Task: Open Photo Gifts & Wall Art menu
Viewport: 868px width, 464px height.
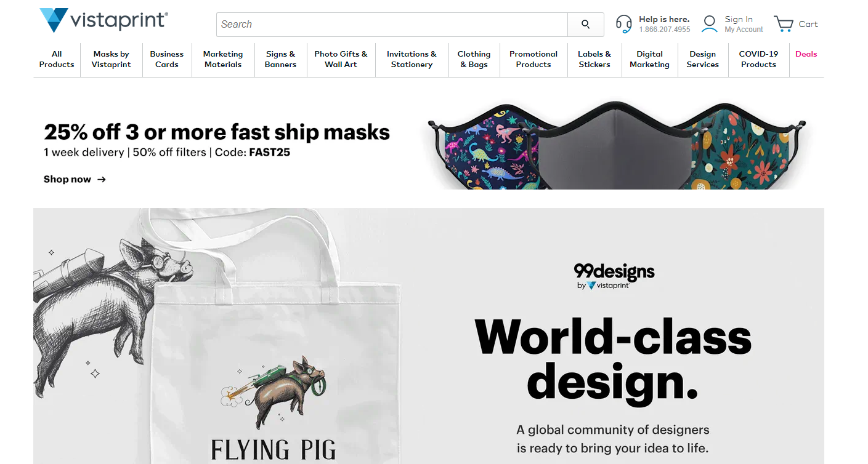Action: pos(341,59)
